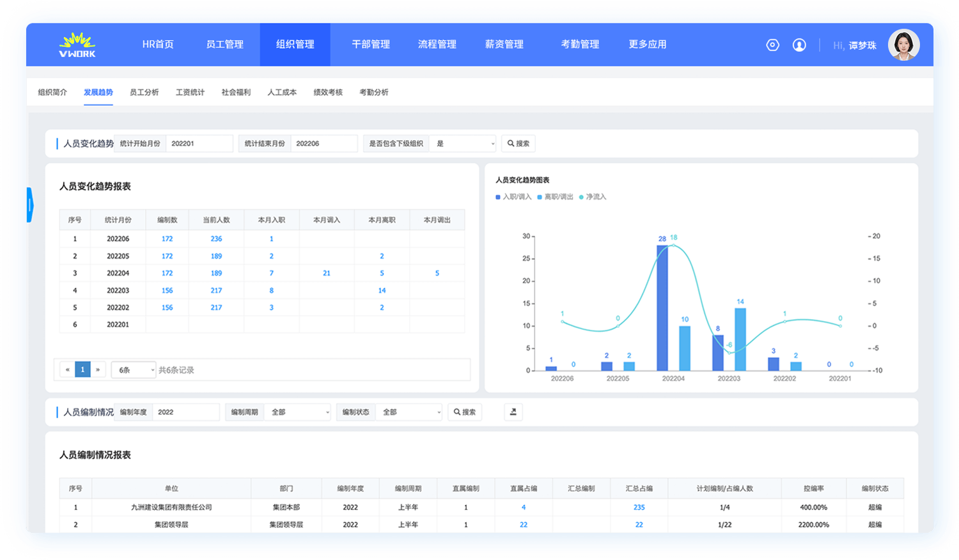Switch to 组织简介 tab
This screenshot has height=560, width=959.
click(x=52, y=92)
